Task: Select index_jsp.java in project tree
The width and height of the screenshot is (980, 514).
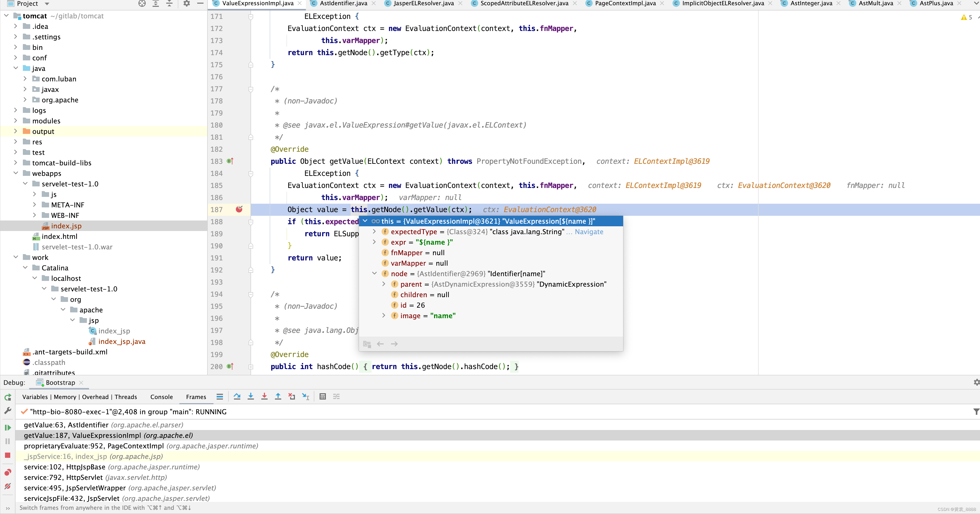Action: point(122,342)
